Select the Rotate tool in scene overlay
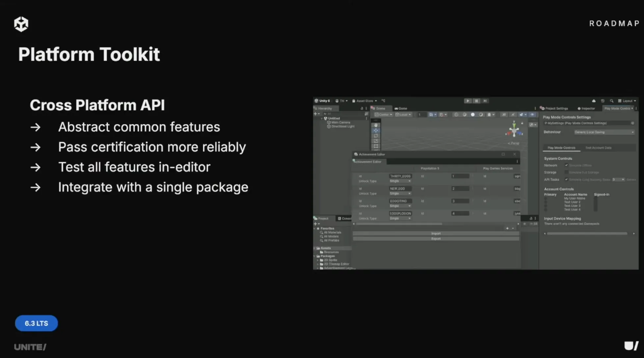 point(376,136)
